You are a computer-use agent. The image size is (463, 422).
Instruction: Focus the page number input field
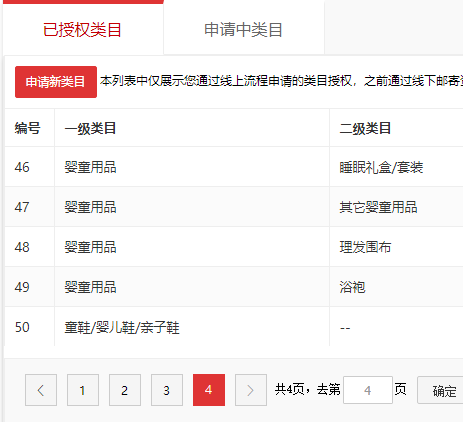point(368,390)
